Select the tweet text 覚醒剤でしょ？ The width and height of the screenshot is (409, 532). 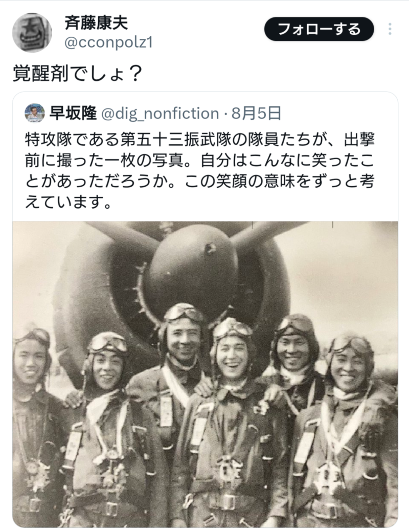tap(77, 74)
